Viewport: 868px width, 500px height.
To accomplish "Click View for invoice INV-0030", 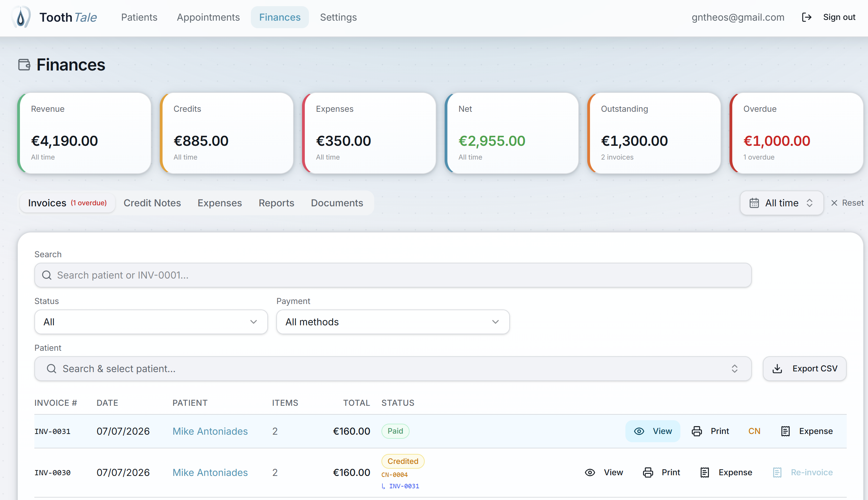I will pos(604,472).
